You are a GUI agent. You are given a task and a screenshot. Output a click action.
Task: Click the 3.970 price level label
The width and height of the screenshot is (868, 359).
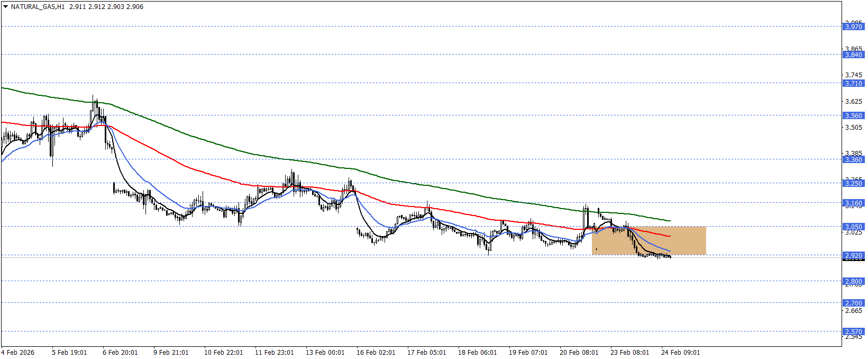pos(853,27)
